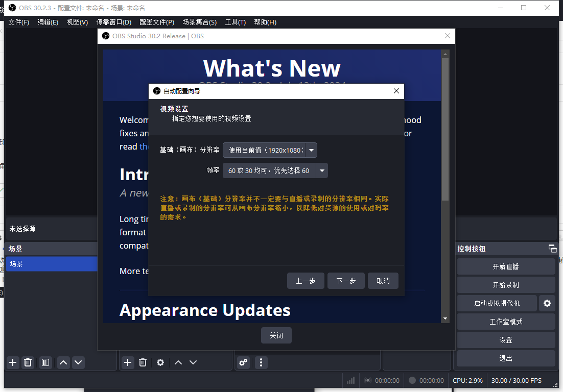Close the auto-configuration wizard dialog
The height and width of the screenshot is (392, 563).
[x=396, y=91]
